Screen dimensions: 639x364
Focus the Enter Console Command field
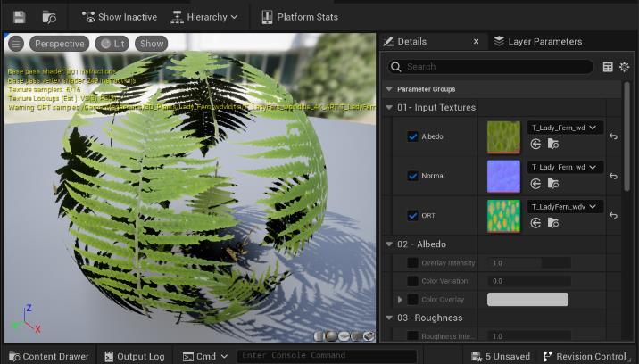click(328, 355)
